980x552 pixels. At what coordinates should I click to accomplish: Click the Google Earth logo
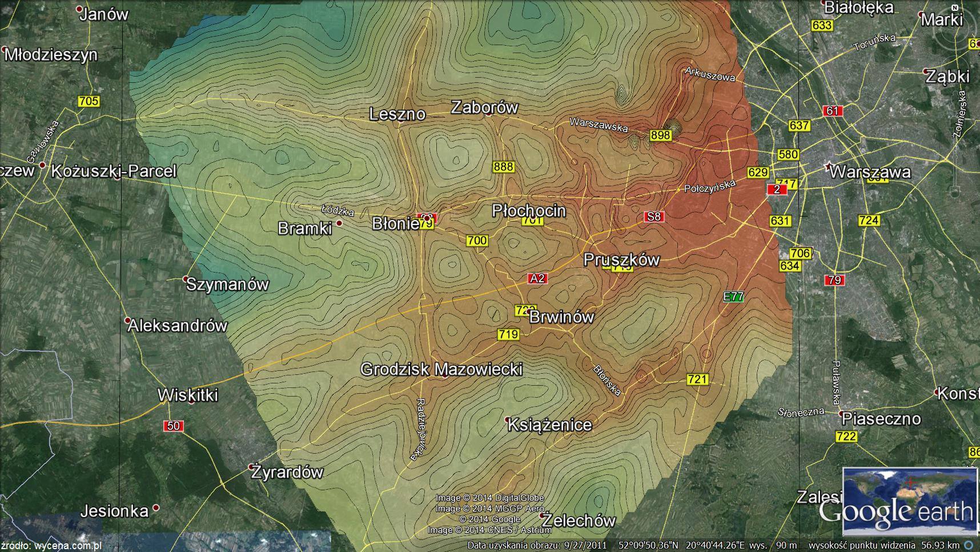(x=895, y=511)
